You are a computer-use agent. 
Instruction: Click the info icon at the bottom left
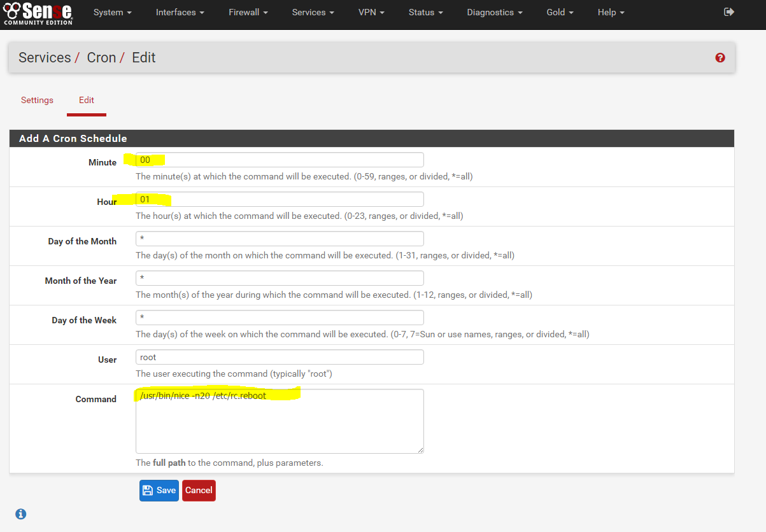pos(20,514)
